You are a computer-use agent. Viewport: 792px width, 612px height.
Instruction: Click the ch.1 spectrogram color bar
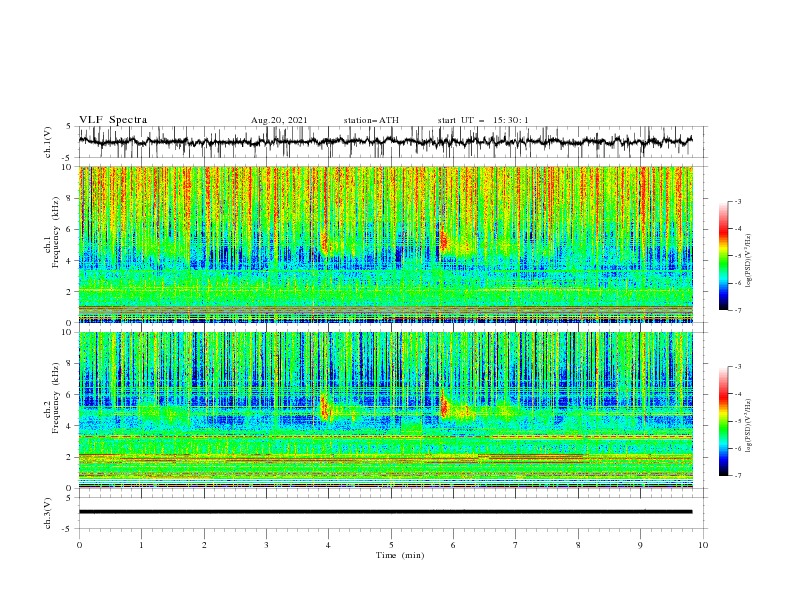click(723, 256)
